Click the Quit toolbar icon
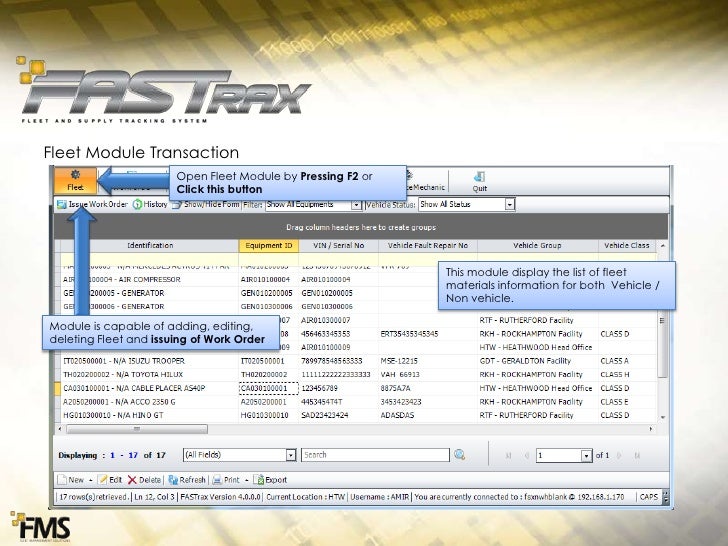 pos(480,181)
